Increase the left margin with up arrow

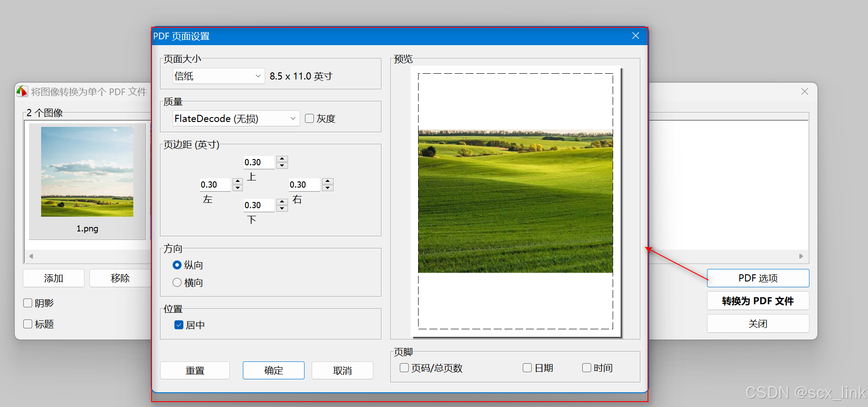(238, 181)
